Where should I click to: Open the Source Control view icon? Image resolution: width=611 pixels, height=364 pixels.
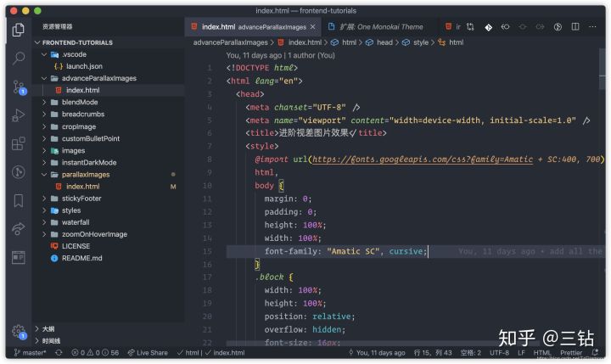(19, 87)
